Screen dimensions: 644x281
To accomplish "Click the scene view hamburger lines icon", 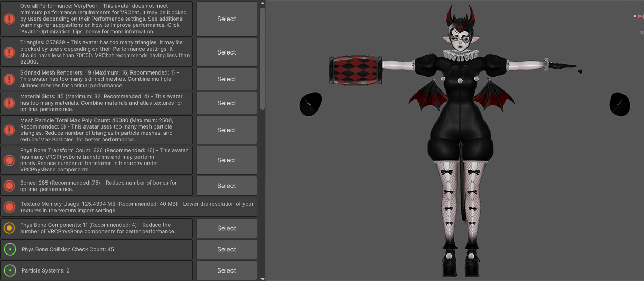I will click(642, 32).
